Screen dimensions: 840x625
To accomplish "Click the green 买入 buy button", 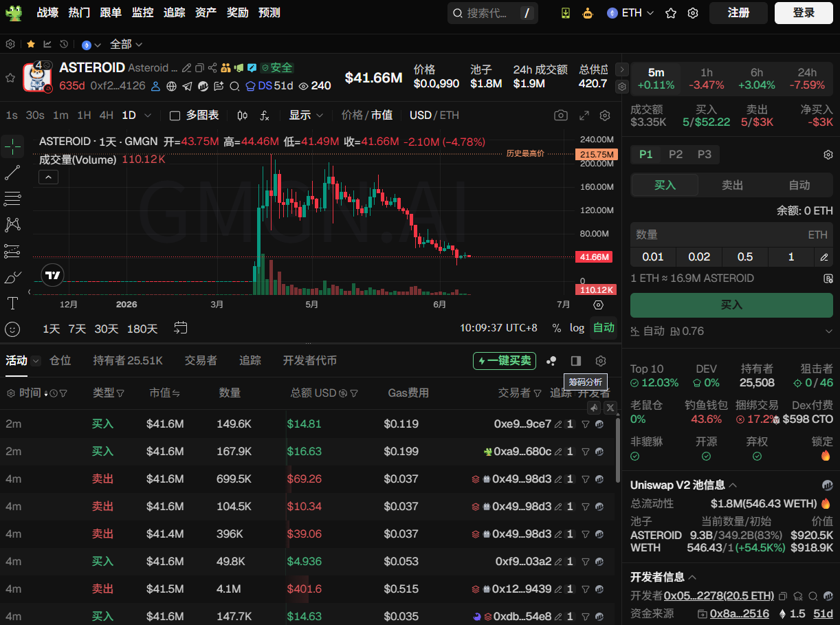I will tap(731, 305).
